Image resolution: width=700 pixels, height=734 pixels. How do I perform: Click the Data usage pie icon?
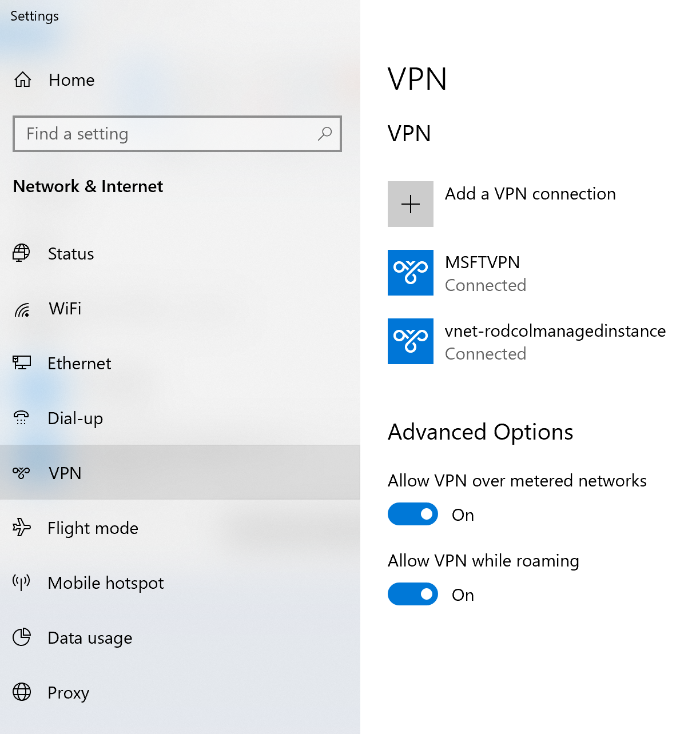click(x=22, y=637)
